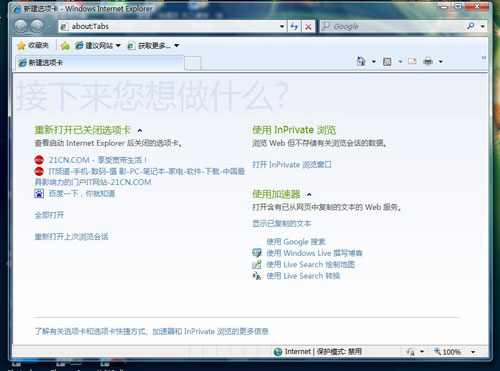Click the RSS Feeds icon
This screenshot has height=371, width=500.
click(387, 62)
